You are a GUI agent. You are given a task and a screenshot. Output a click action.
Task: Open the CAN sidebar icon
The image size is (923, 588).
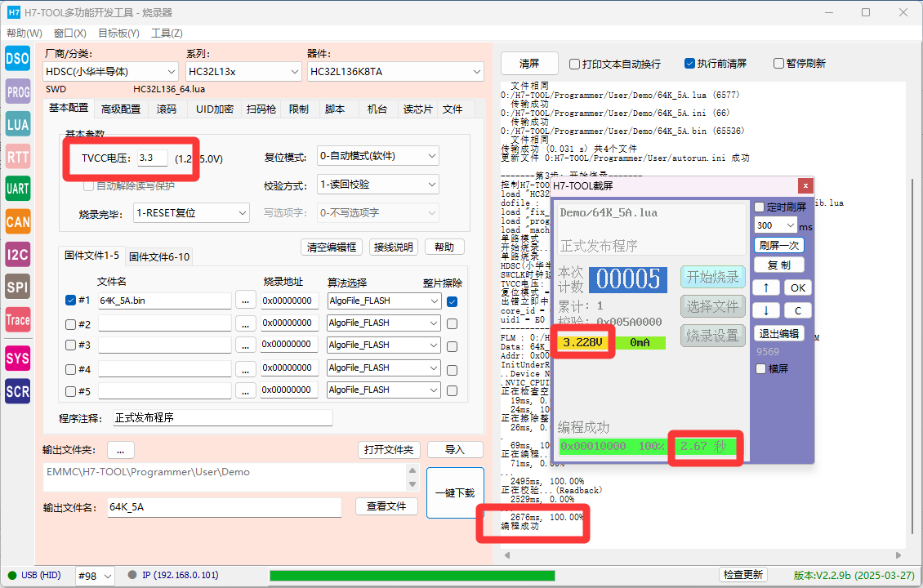18,222
